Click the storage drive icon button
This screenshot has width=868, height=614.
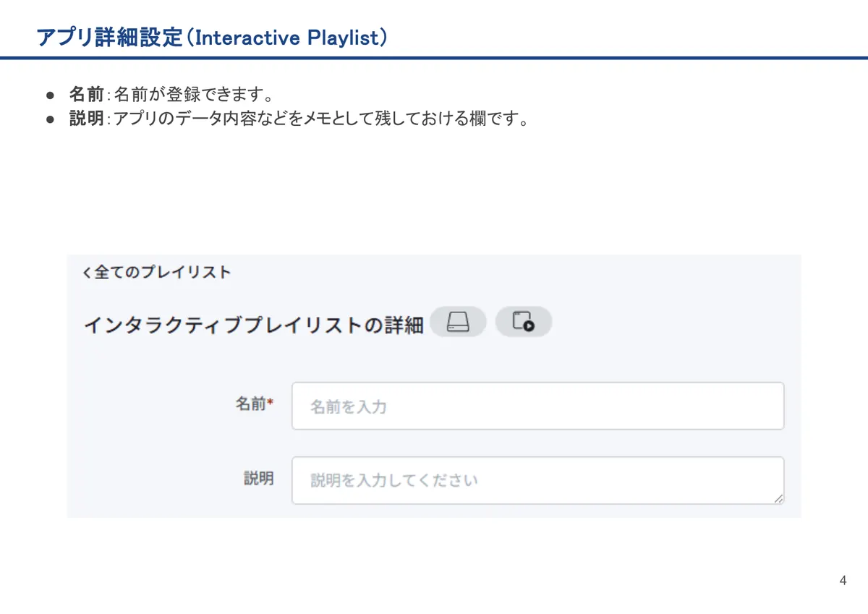click(x=458, y=322)
